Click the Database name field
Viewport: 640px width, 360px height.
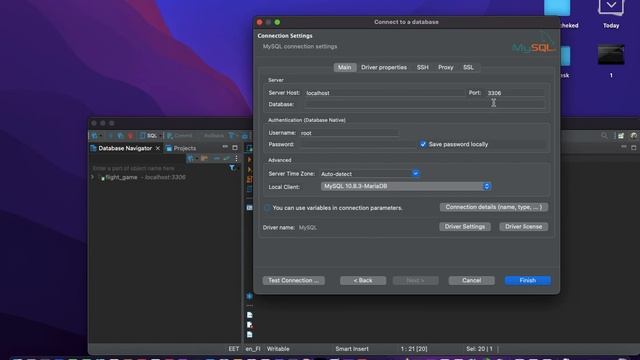(424, 104)
